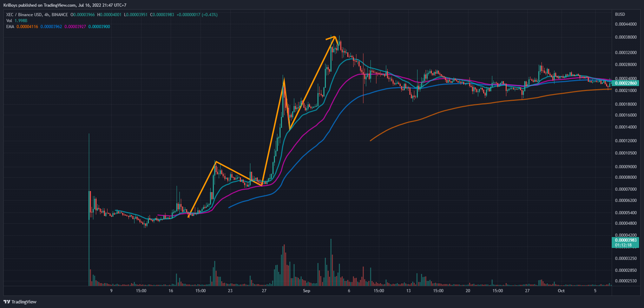644x308 pixels.
Task: Click the blue EMA value 0.00003962
Action: [51, 27]
